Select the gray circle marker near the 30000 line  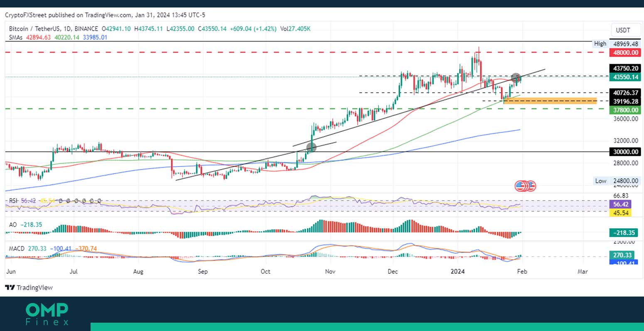coord(311,147)
